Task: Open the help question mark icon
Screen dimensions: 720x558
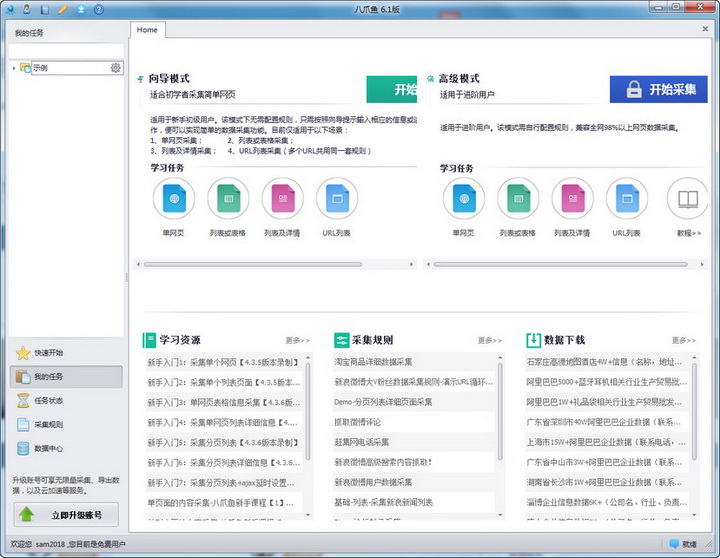Action: [99, 9]
